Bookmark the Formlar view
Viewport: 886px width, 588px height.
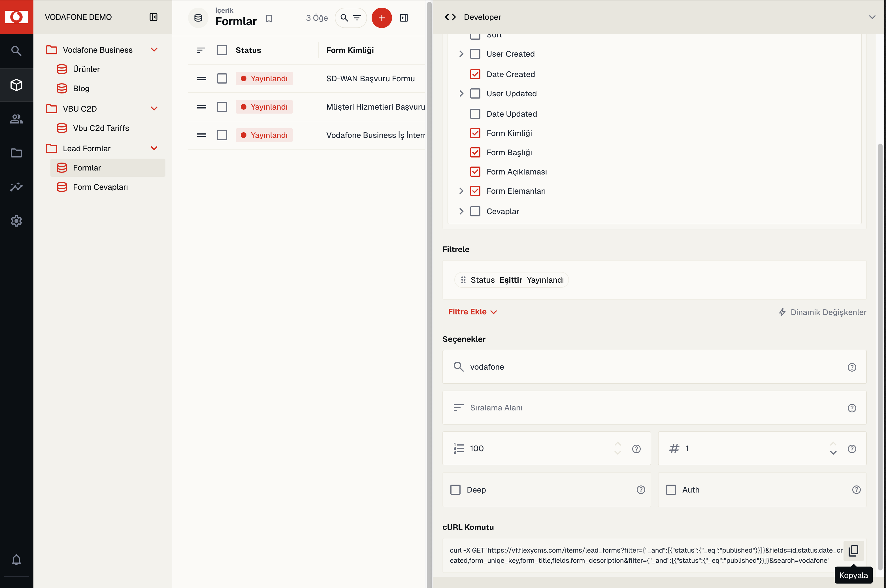269,18
